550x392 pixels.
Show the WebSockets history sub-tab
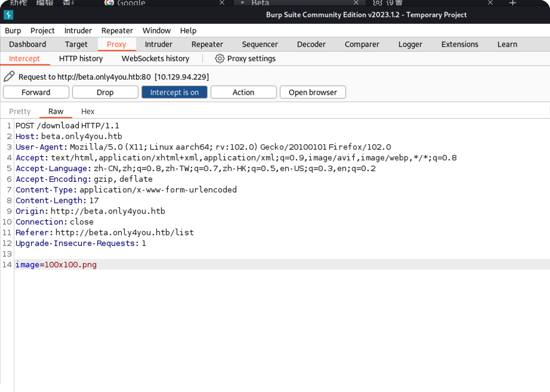[155, 59]
